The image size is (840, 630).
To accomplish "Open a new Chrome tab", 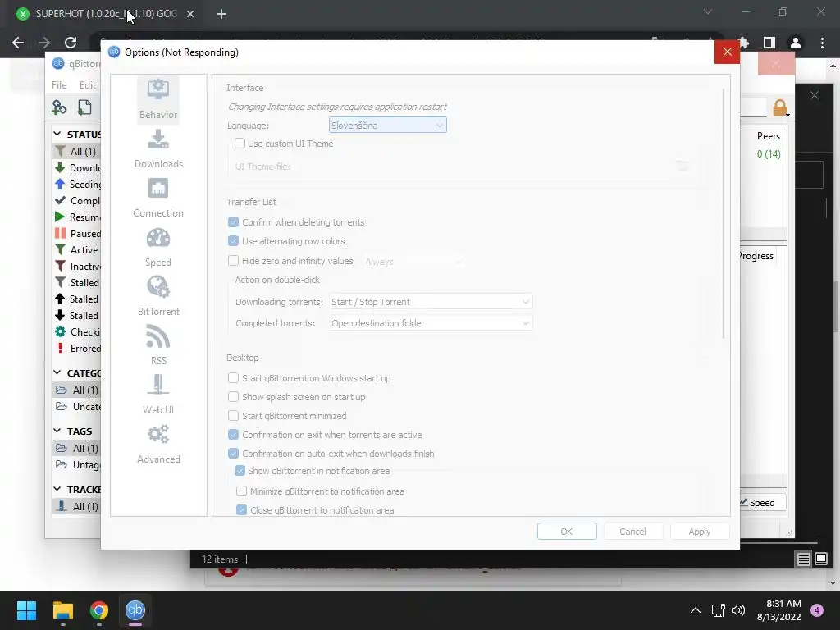I will 221,14.
